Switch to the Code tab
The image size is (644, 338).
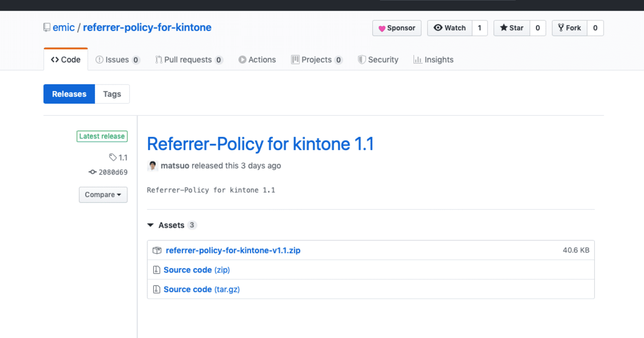tap(66, 59)
